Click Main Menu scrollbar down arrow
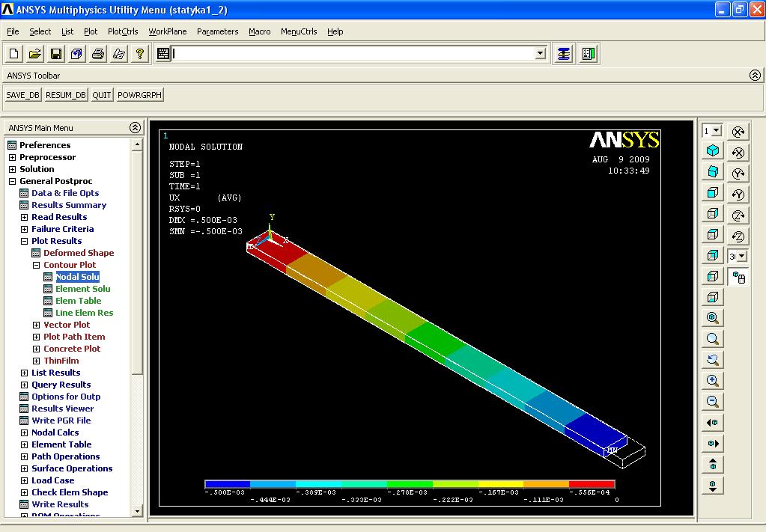This screenshot has height=532, width=766. click(x=137, y=511)
